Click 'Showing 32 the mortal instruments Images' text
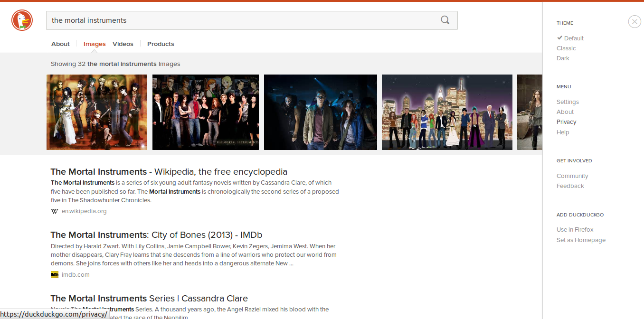The width and height of the screenshot is (644, 319). point(115,64)
